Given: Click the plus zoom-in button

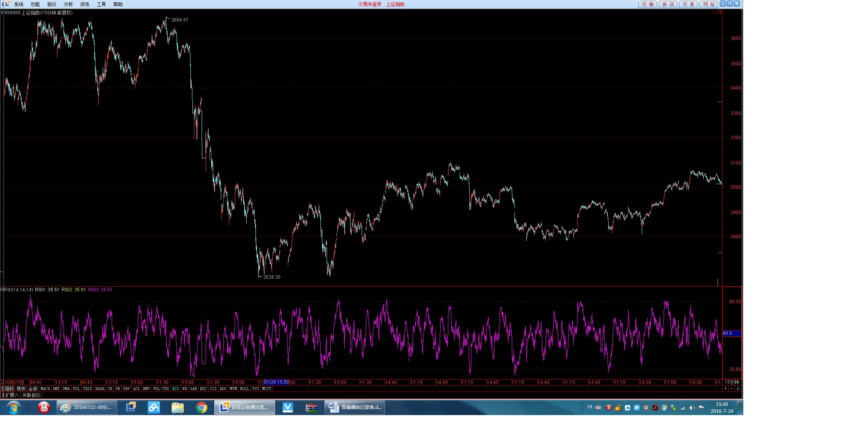Looking at the screenshot, I should pyautogui.click(x=725, y=389).
